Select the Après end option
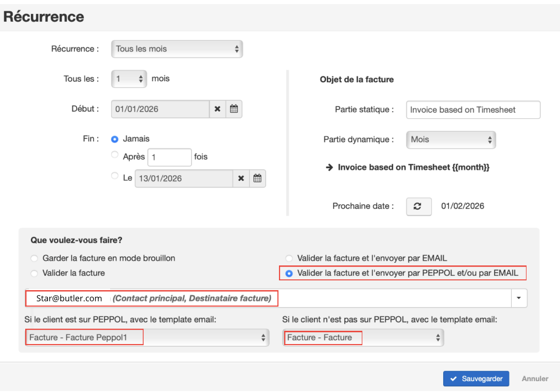Screen dimensions: 560x392 [115, 155]
